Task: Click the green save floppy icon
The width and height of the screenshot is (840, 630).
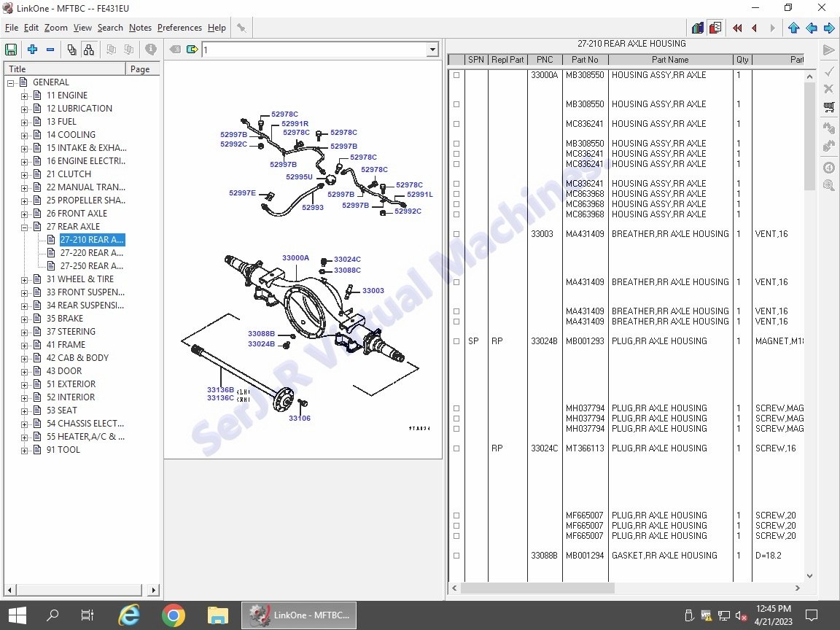Action: click(x=11, y=50)
